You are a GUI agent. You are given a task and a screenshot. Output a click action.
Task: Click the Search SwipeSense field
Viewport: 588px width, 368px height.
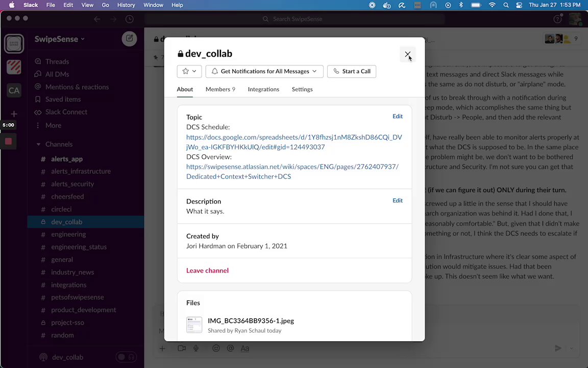pyautogui.click(x=295, y=19)
